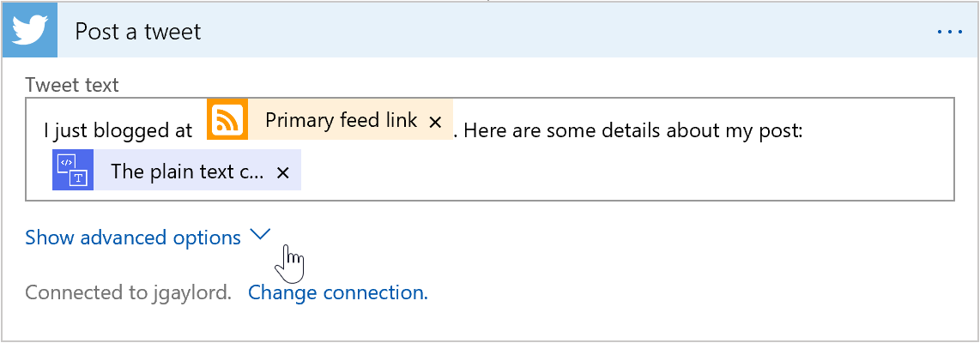Viewport: 980px width, 343px height.
Task: Click the Change connection link
Action: coord(338,292)
